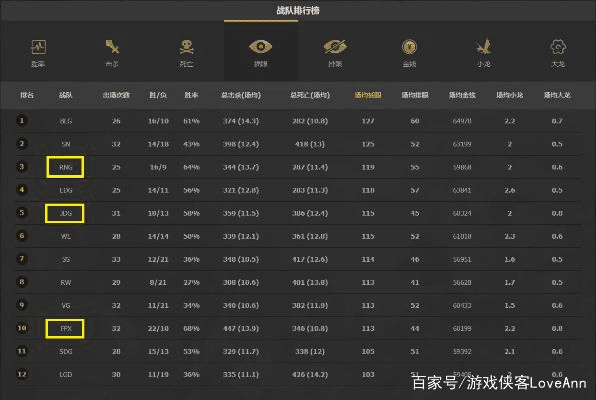596x400 pixels.
Task: Click WE's win/loss value 14/14
Action: tap(158, 237)
